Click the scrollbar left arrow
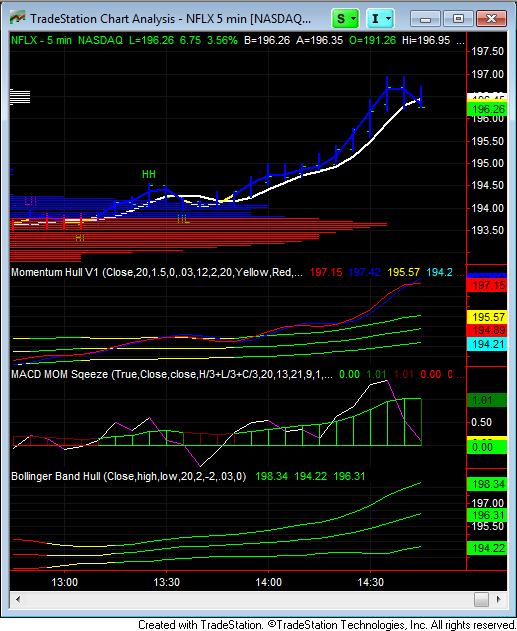This screenshot has width=517, height=631. tap(18, 600)
